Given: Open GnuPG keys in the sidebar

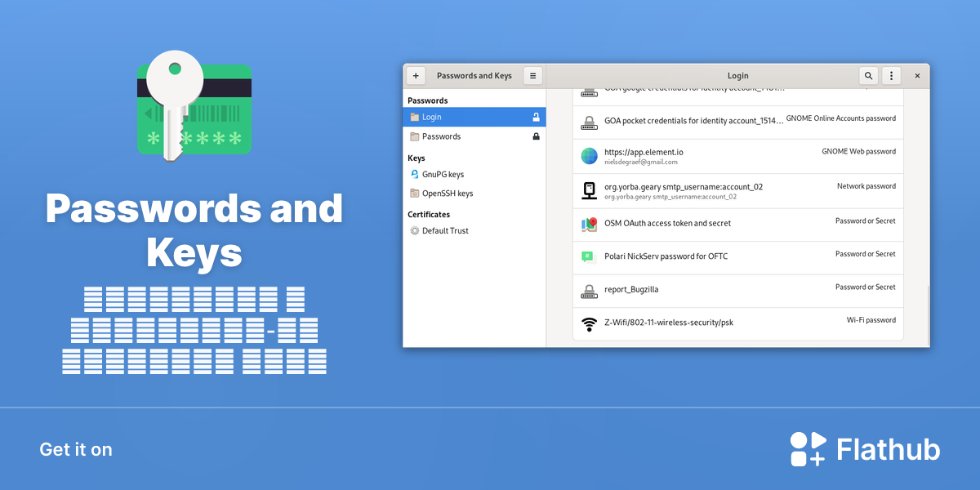Looking at the screenshot, I should click(474, 174).
